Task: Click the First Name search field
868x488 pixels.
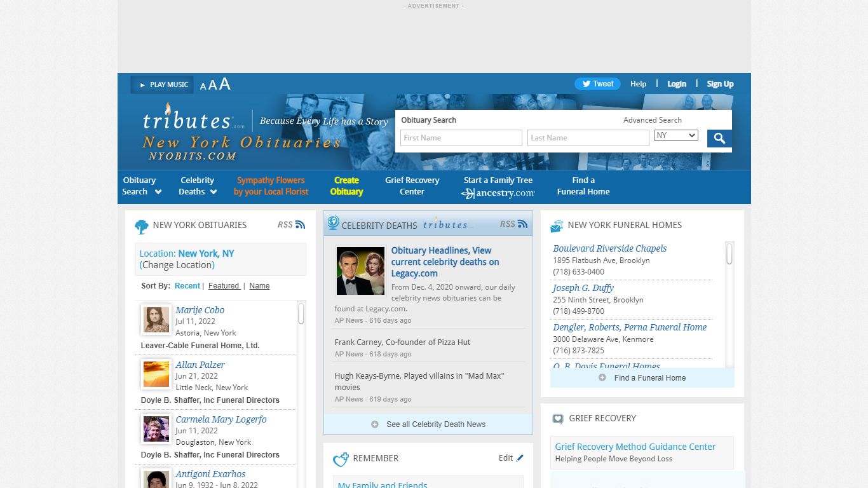Action: pos(461,138)
